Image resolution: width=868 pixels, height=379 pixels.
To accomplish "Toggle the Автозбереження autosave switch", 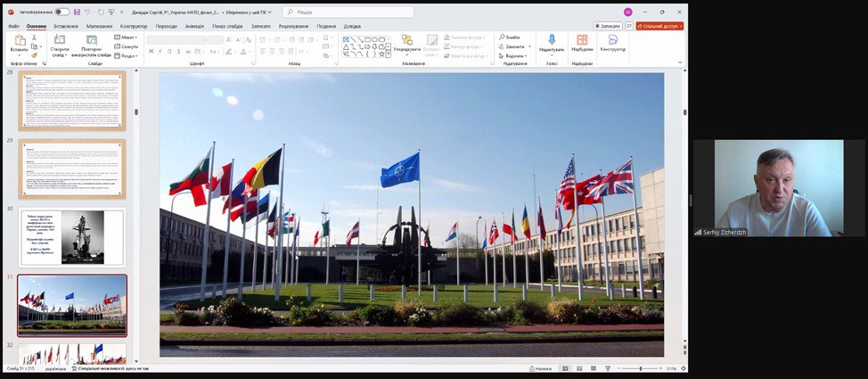I will [62, 12].
